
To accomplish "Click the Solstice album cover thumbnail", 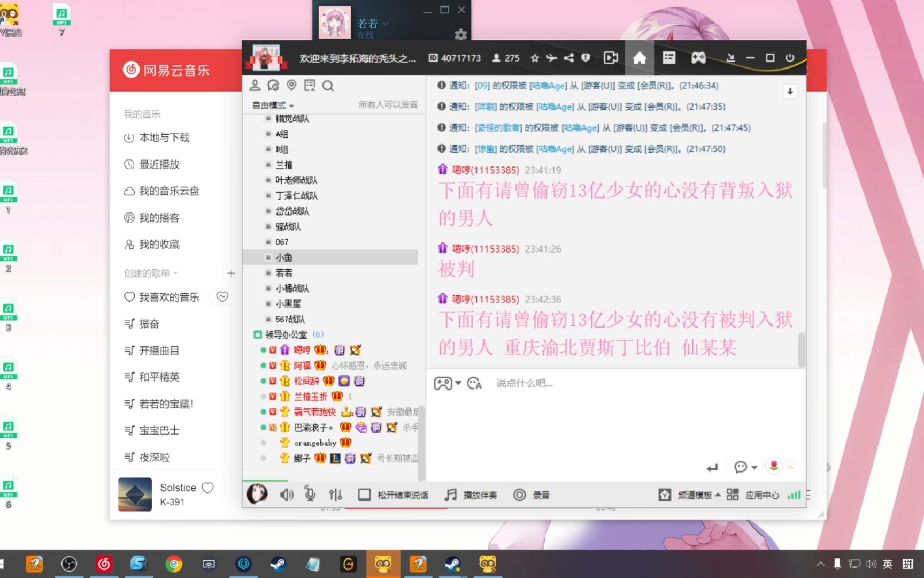I will point(135,495).
